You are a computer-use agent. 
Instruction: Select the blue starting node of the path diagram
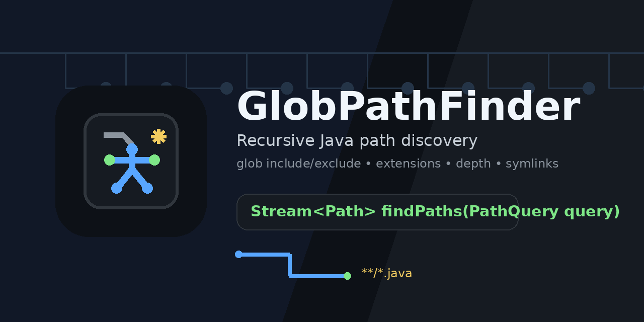pos(237,254)
